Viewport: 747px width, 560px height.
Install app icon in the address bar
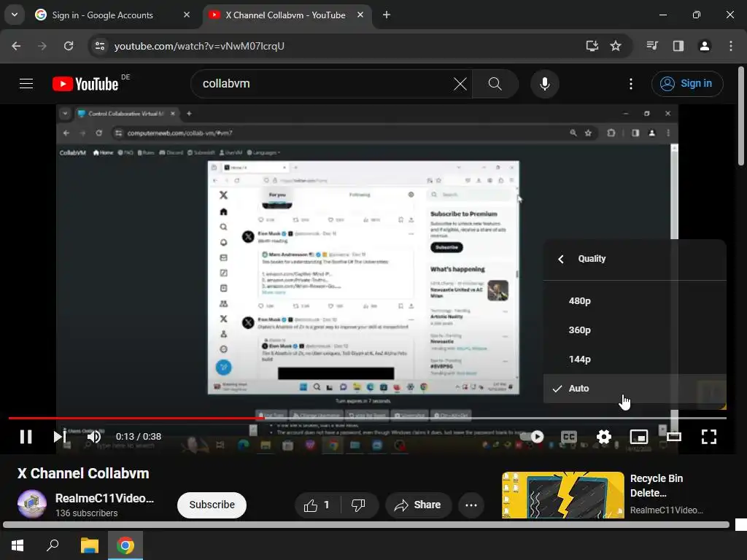(592, 46)
